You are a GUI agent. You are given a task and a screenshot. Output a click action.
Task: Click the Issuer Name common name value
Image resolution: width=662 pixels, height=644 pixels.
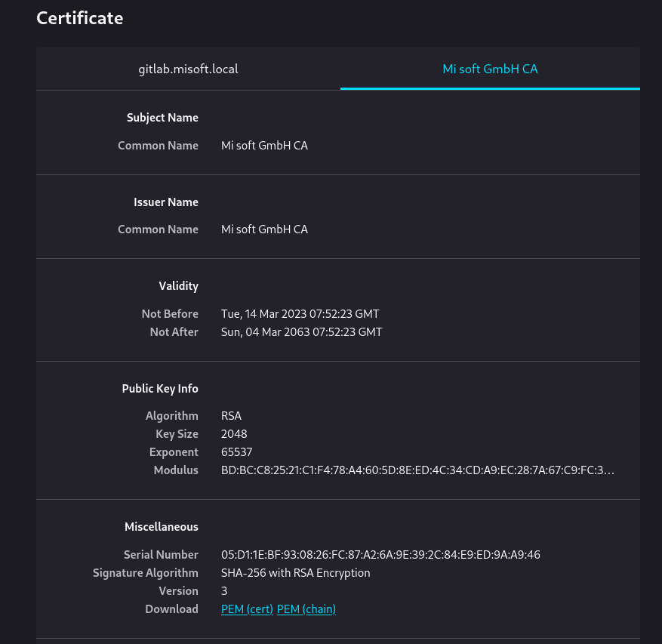point(264,230)
